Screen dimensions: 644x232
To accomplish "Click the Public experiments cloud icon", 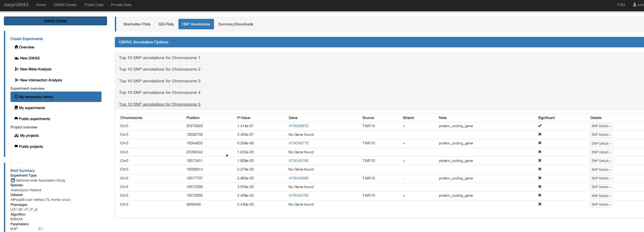I will click(x=16, y=118).
